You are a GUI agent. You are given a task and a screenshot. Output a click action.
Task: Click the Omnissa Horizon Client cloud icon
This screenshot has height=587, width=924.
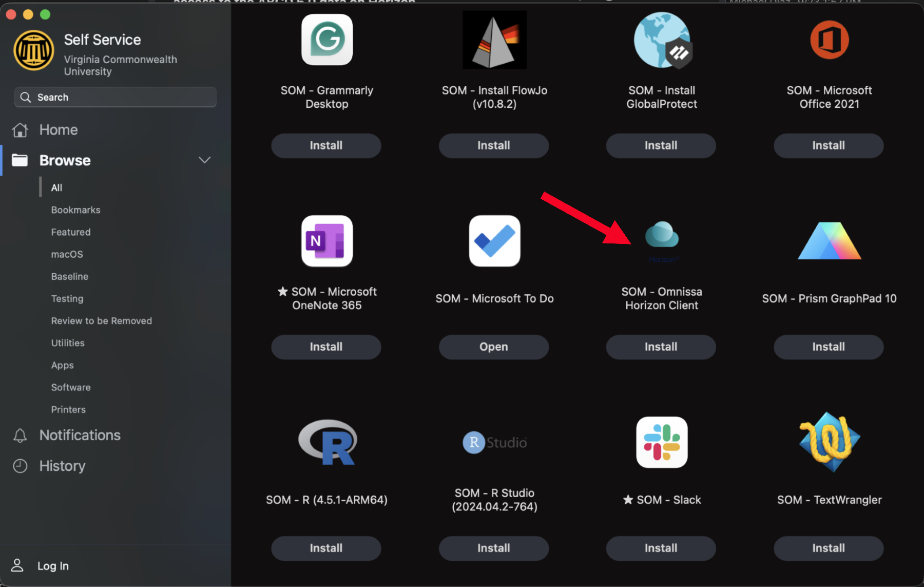(x=661, y=235)
